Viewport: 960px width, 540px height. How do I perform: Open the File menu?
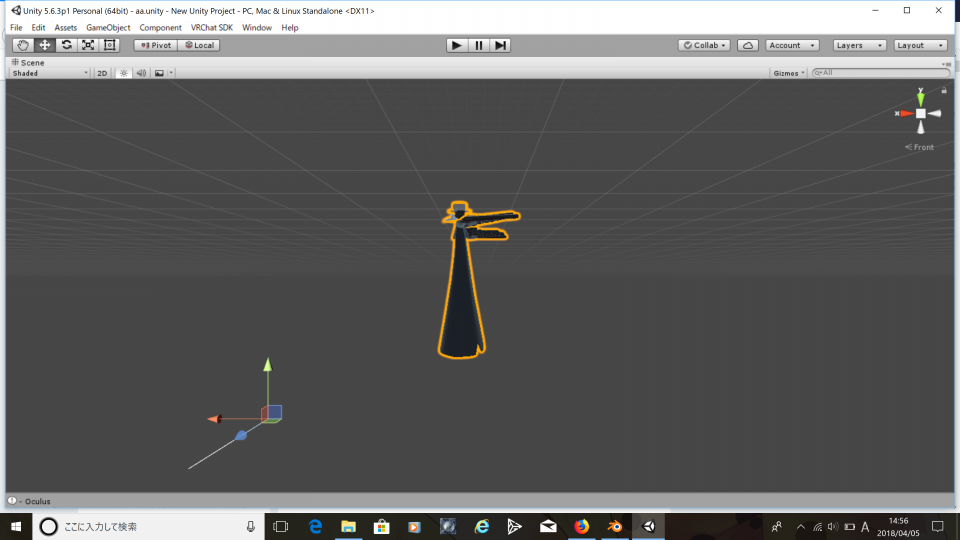(x=17, y=28)
